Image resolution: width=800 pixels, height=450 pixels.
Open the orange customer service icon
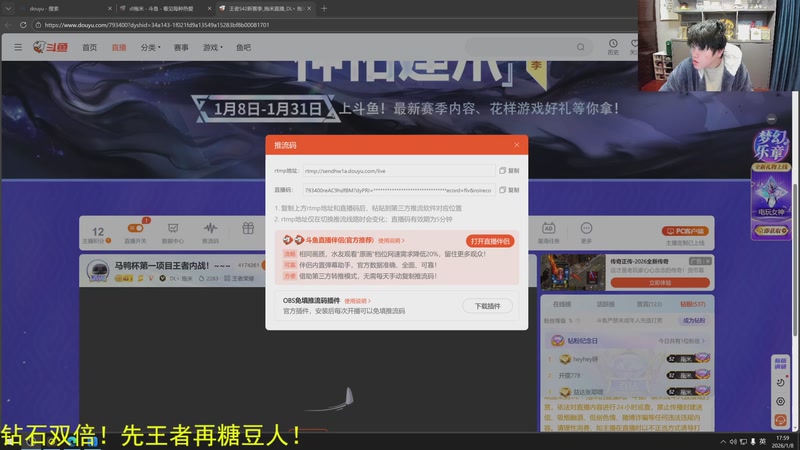(x=781, y=420)
